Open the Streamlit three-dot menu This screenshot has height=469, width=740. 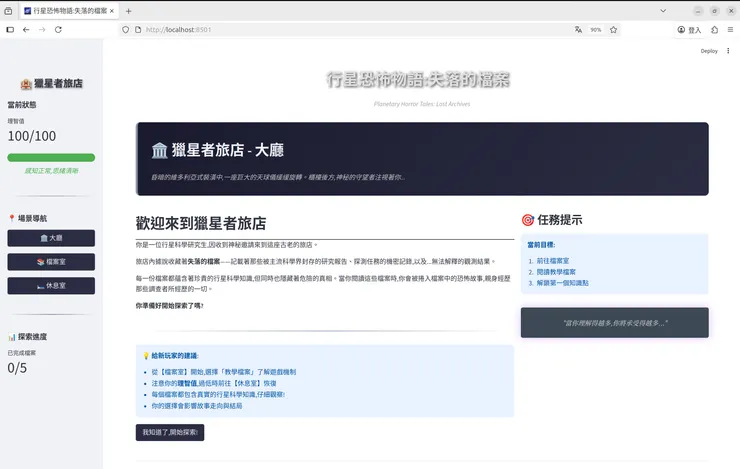(x=728, y=51)
